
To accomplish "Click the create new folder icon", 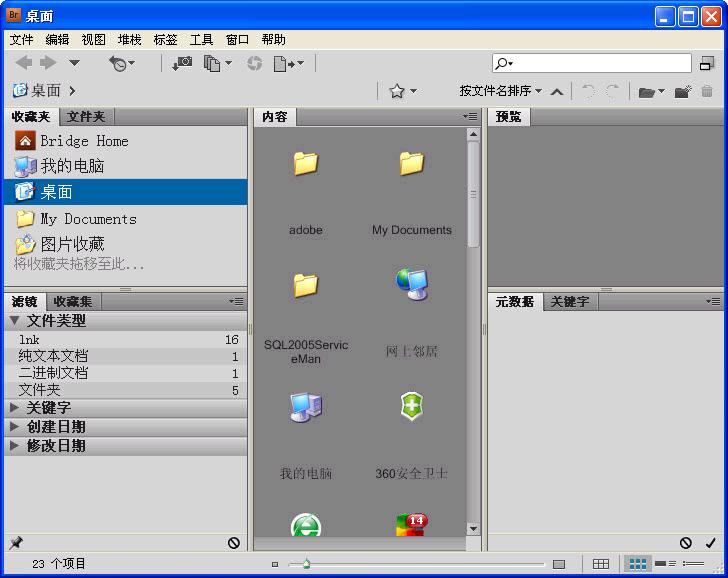I will point(683,91).
